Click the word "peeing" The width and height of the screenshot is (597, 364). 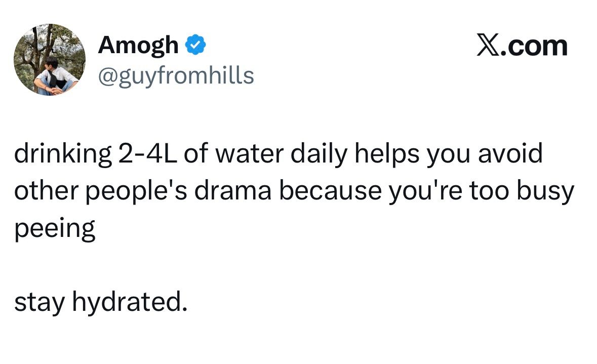55,229
